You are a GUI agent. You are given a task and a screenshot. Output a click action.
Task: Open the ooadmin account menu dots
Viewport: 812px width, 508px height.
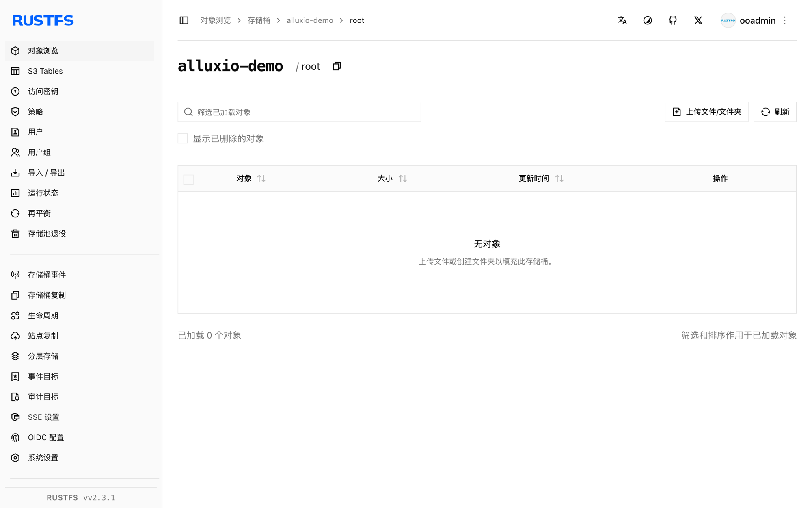tap(785, 20)
